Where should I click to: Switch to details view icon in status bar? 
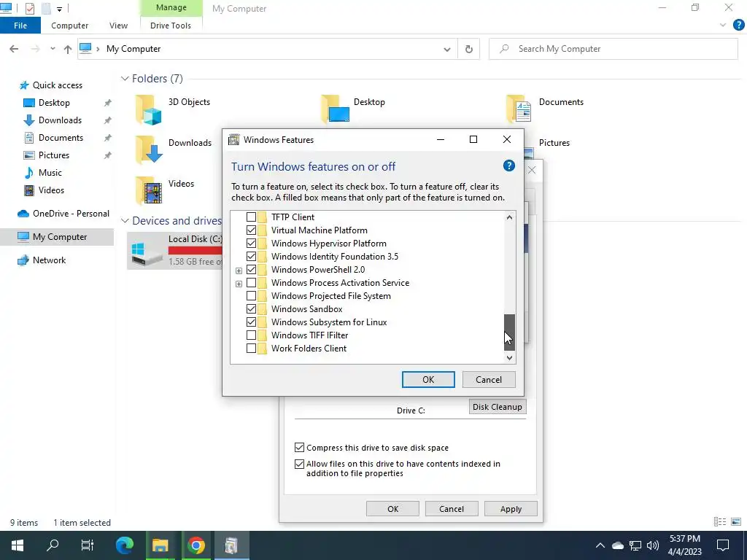pos(720,522)
